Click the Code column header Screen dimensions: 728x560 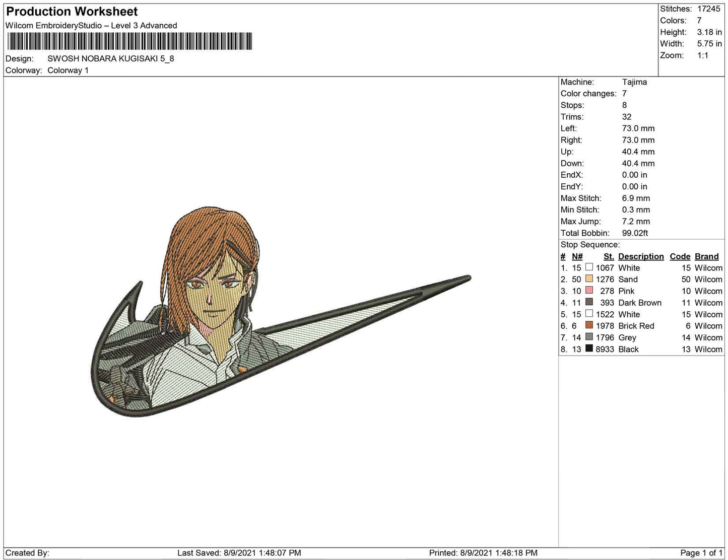pos(680,256)
